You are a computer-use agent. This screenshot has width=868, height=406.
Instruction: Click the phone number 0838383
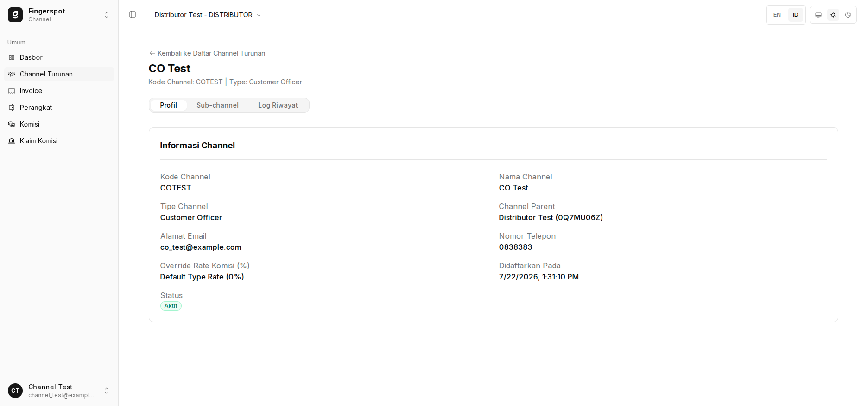515,247
